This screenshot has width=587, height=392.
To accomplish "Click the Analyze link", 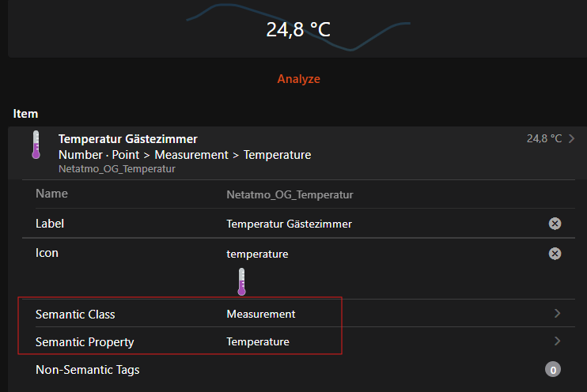I will pyautogui.click(x=298, y=79).
